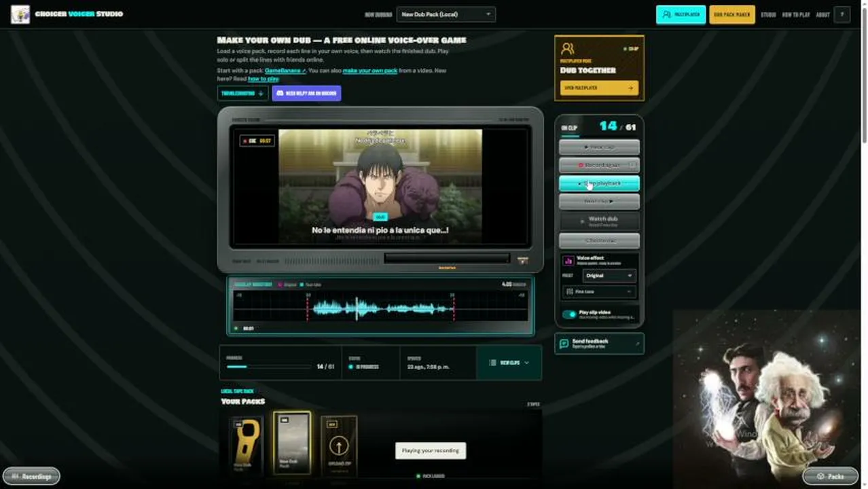This screenshot has width=868, height=489.
Task: Click the Send feedback chat bubble icon
Action: [564, 344]
